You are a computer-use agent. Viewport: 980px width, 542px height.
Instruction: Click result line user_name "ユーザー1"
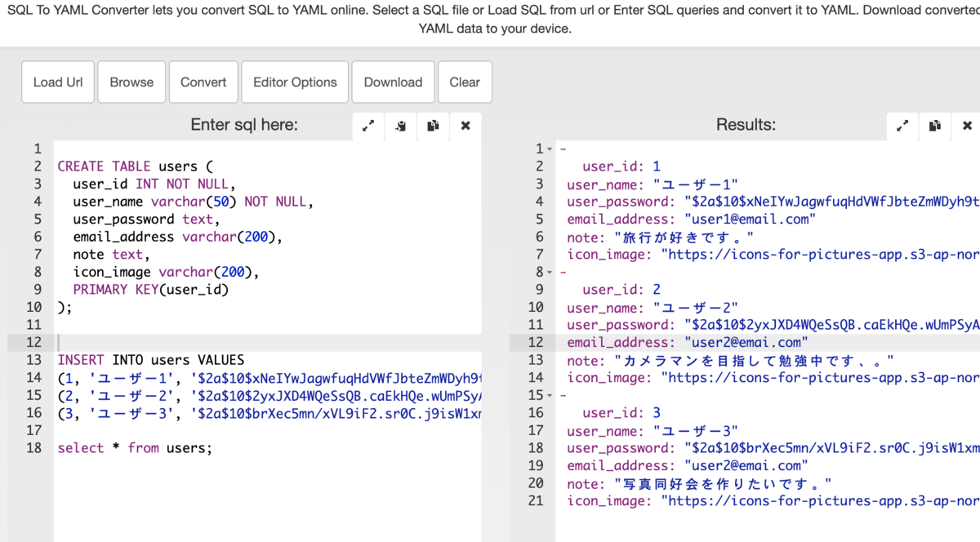(x=653, y=184)
